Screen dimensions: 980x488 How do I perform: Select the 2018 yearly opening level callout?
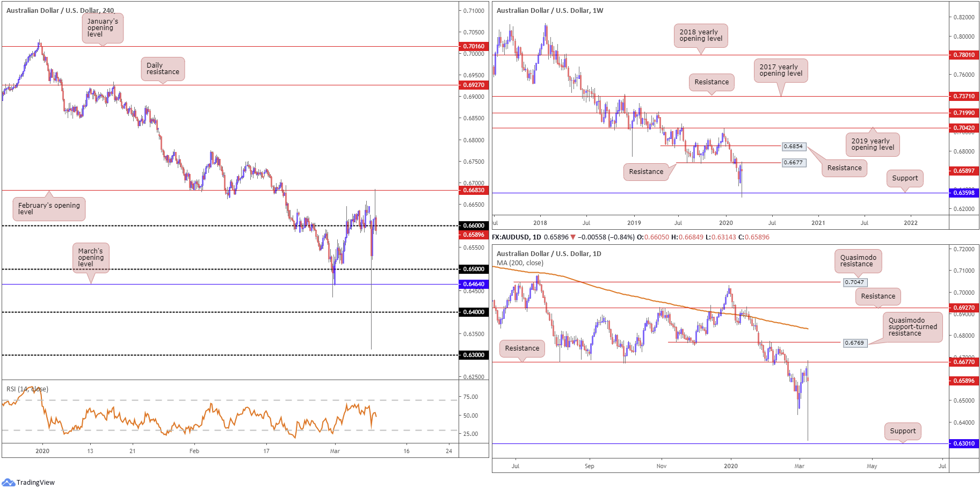tap(701, 35)
